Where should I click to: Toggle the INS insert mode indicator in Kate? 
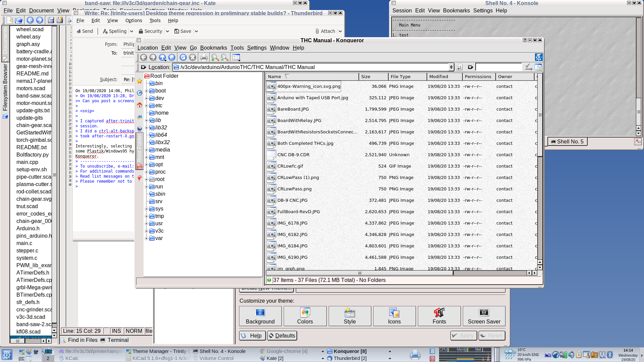(x=116, y=331)
